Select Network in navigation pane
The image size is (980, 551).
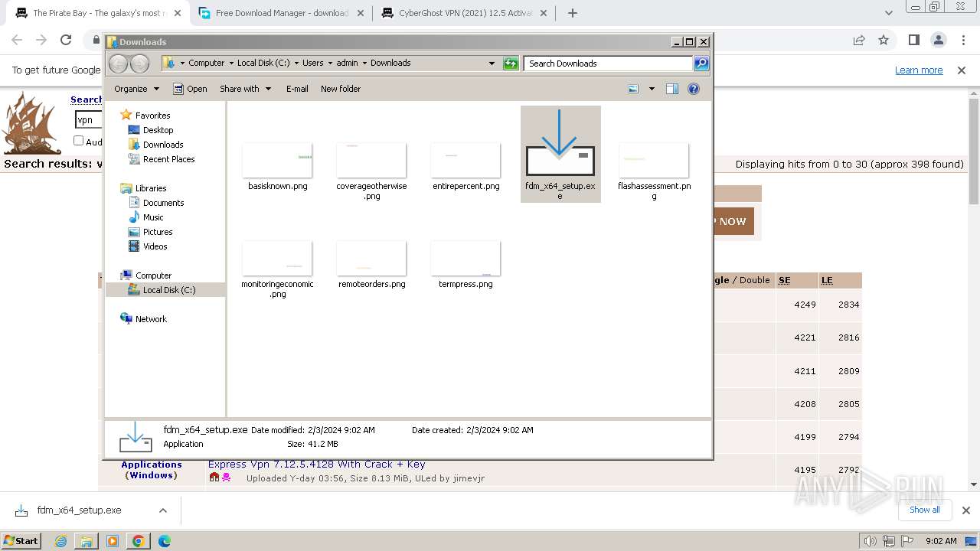(x=151, y=319)
